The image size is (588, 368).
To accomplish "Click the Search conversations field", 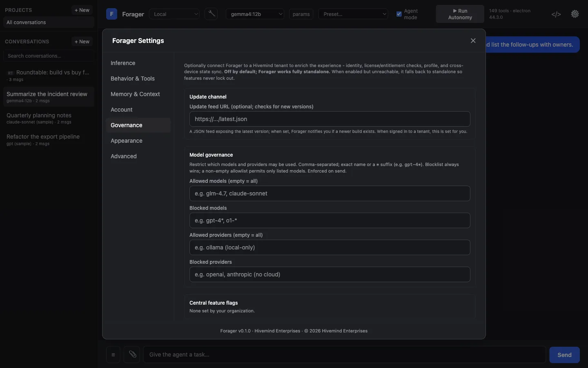I will pyautogui.click(x=49, y=56).
